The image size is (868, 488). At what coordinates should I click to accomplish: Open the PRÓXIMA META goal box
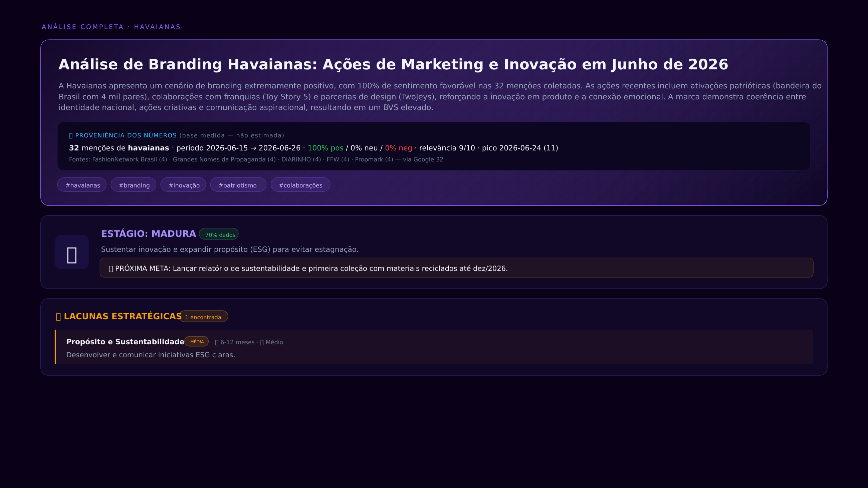(457, 268)
